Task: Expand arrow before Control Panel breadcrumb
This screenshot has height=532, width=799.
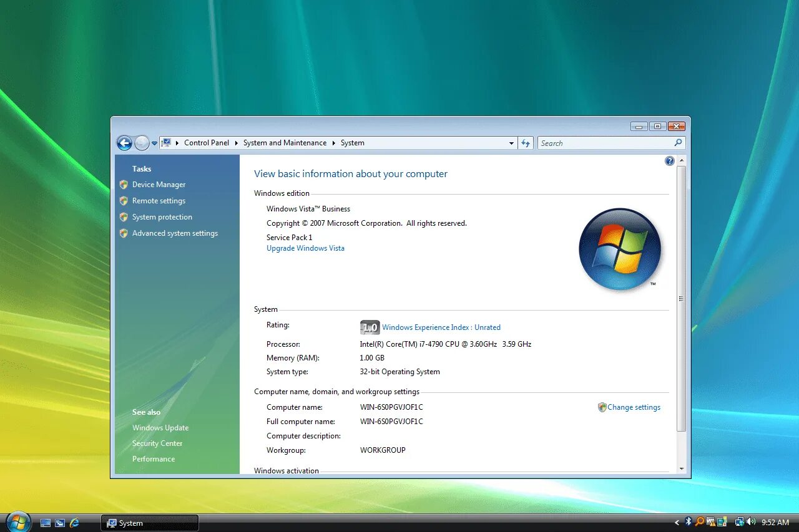Action: tap(177, 143)
